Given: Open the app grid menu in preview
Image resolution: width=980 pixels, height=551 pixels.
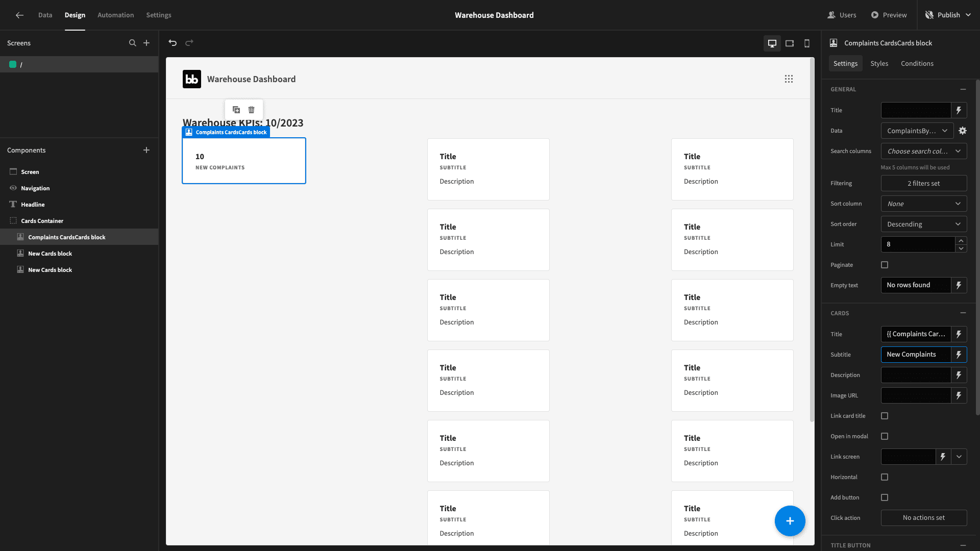Looking at the screenshot, I should 789,79.
